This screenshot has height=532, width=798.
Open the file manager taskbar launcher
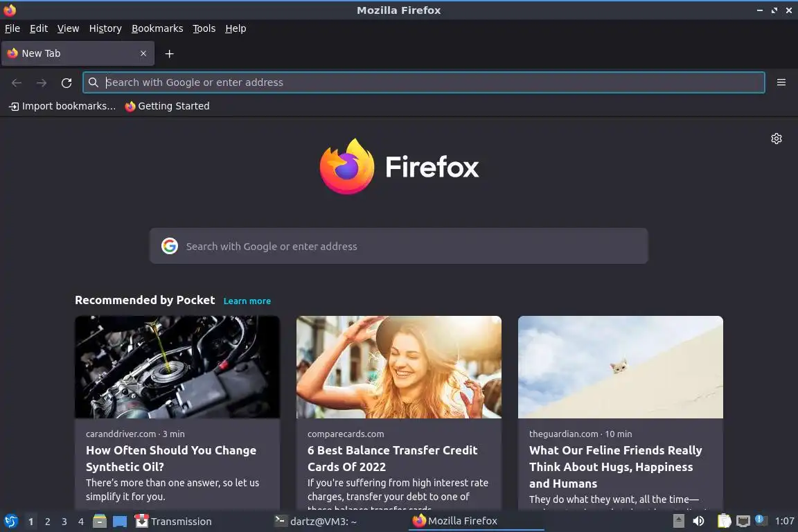tap(100, 522)
